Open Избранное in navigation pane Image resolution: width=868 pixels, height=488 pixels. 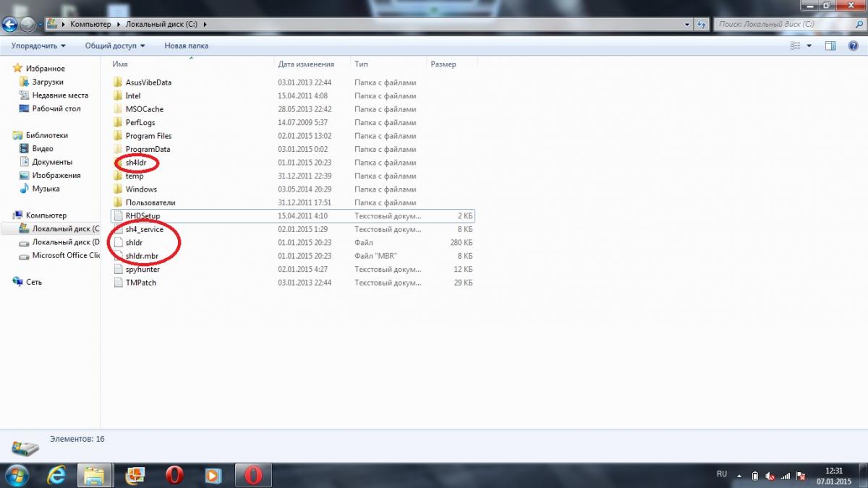(46, 69)
